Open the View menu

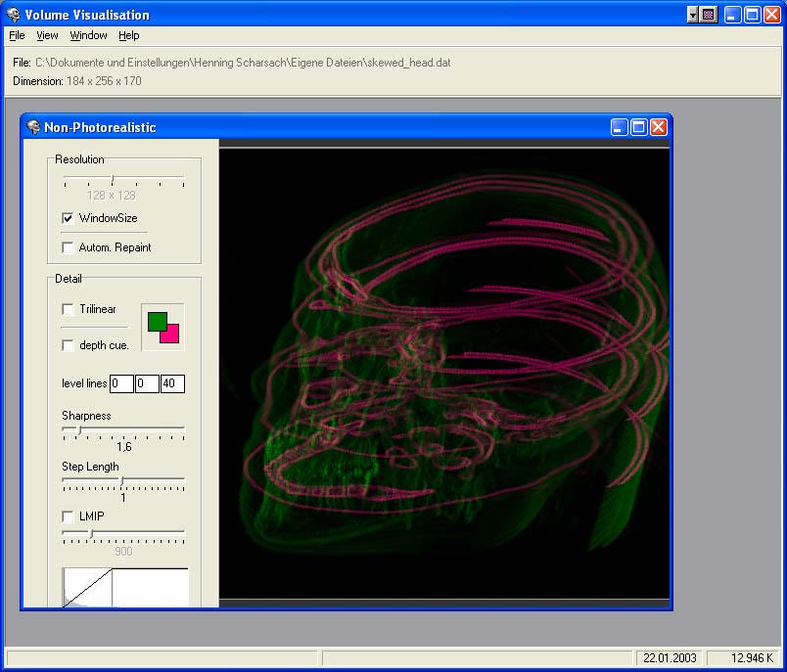click(x=47, y=35)
